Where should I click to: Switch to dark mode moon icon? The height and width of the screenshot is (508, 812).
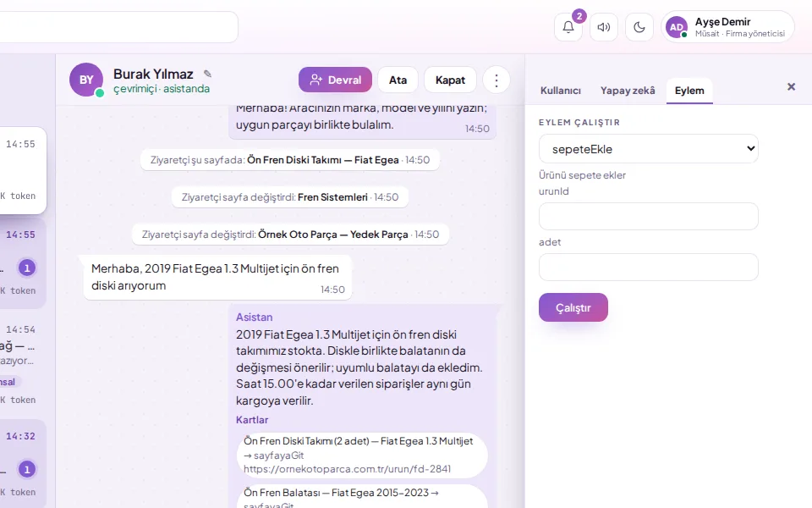[639, 27]
